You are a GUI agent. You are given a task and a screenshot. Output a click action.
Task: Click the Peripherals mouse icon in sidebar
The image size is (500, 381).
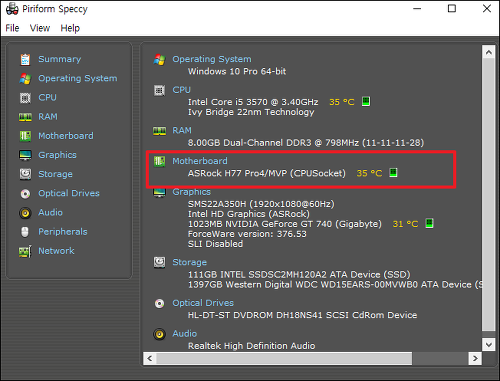[25, 232]
